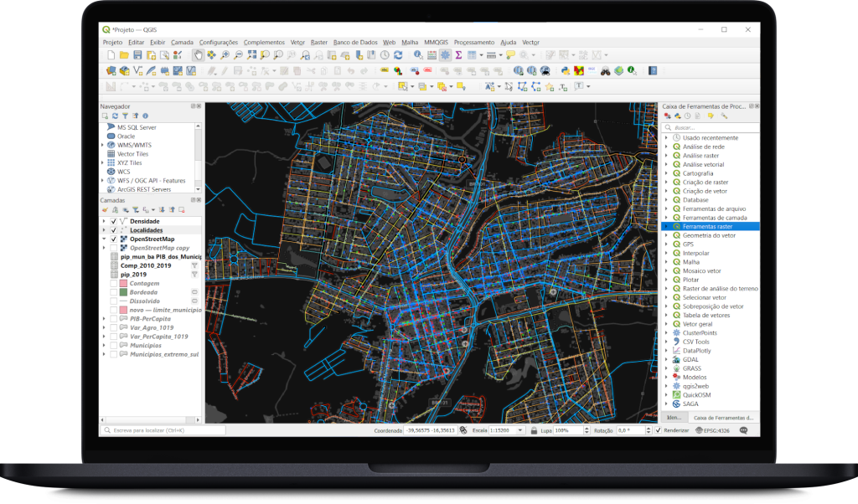Click the pink novo — limite_municipio swatch

pos(123,310)
